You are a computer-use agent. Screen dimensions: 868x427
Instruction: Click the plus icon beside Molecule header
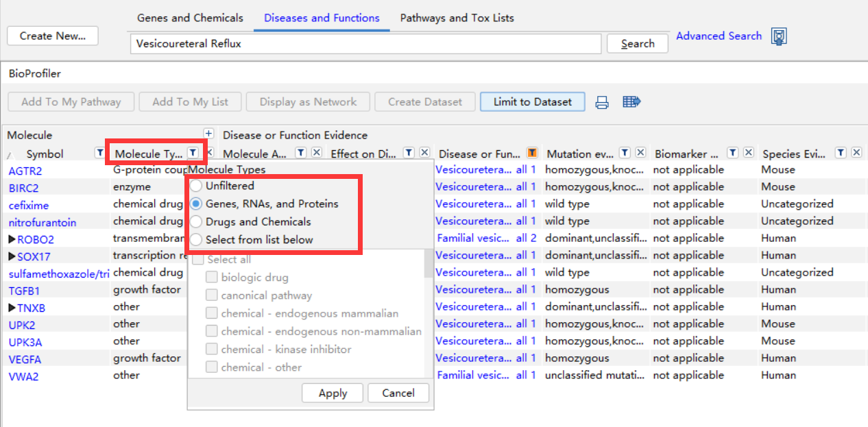(208, 134)
